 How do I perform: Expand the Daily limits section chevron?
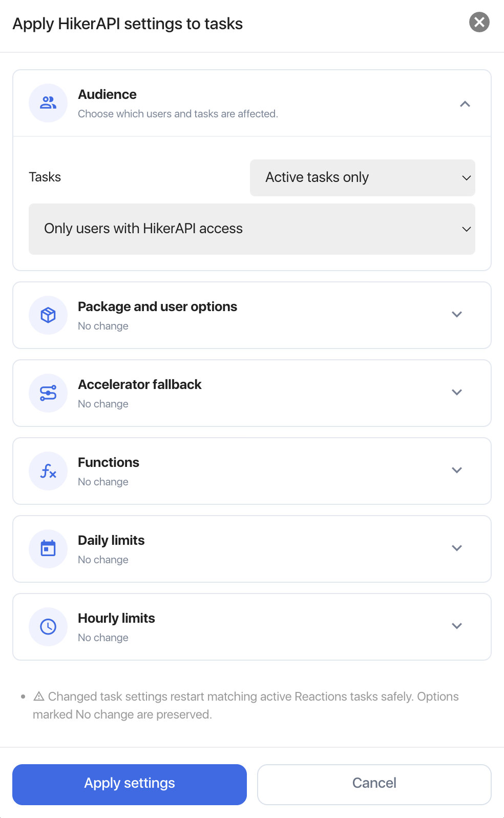tap(457, 548)
